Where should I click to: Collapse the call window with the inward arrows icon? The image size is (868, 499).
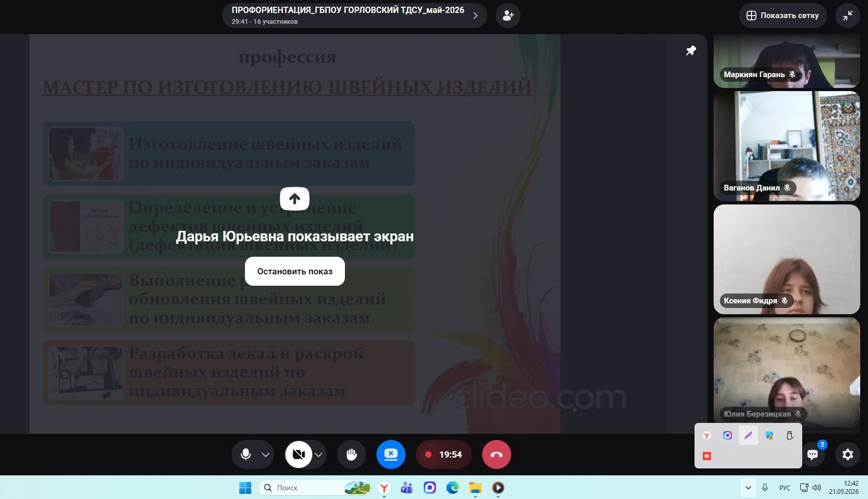[848, 16]
